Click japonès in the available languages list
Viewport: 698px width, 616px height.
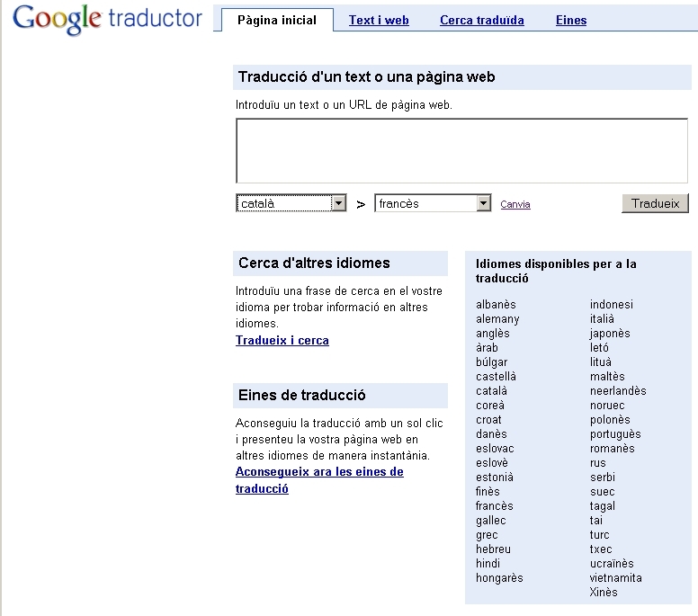tap(610, 334)
